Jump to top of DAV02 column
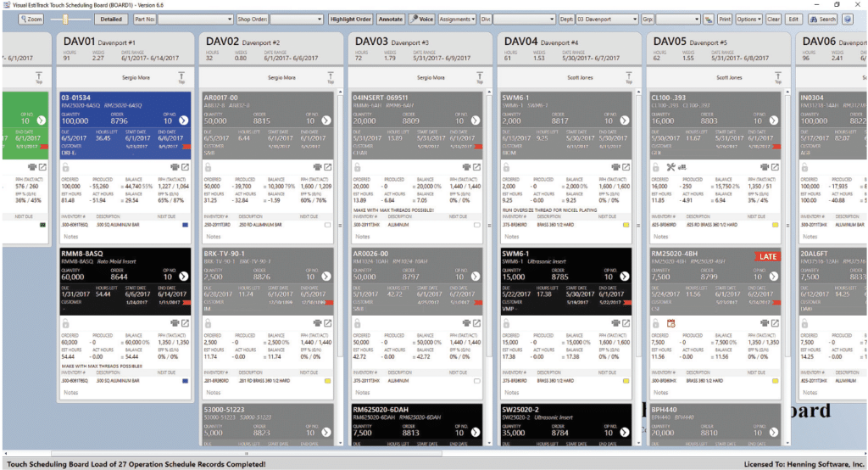This screenshot has height=470, width=868. 331,77
